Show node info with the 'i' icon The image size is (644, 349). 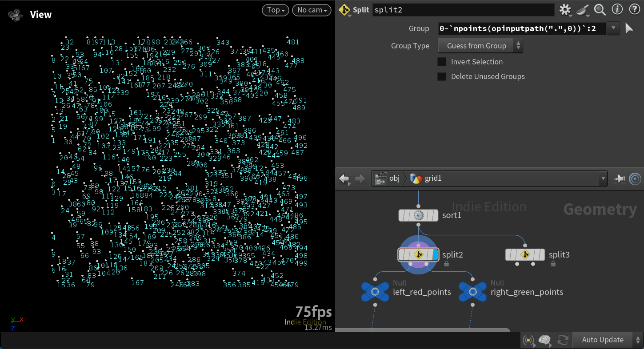point(617,9)
